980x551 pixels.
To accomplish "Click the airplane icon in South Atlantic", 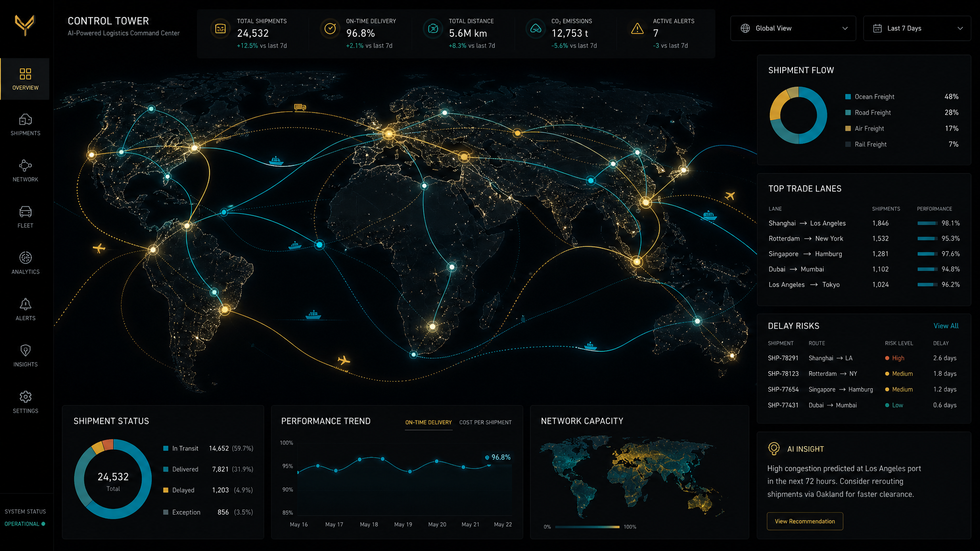I will pyautogui.click(x=344, y=360).
